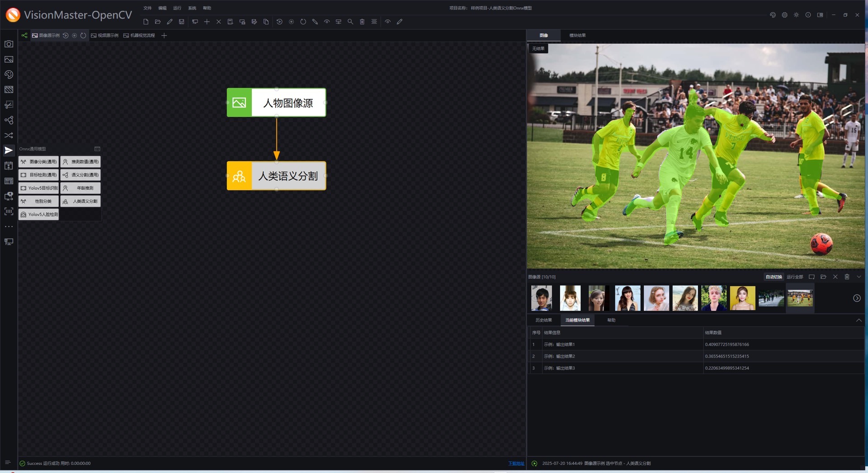This screenshot has height=473, width=868.
Task: Select the cyclists thumbnail in image source
Action: click(x=771, y=298)
